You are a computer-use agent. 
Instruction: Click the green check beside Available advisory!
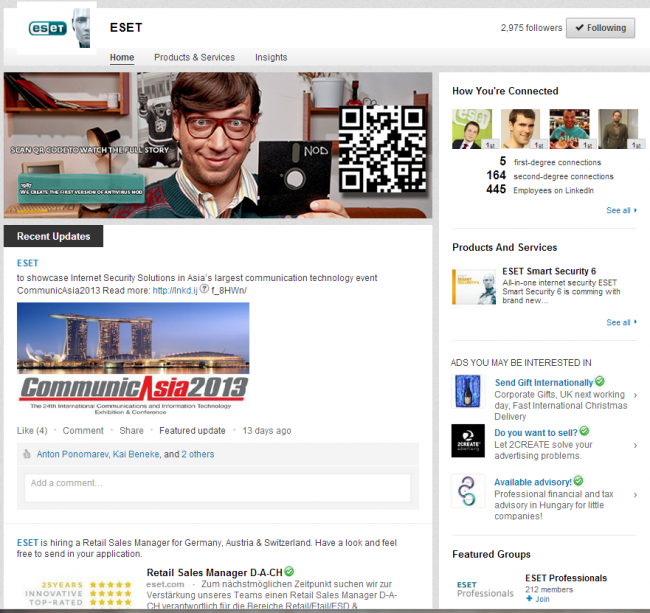[x=578, y=480]
